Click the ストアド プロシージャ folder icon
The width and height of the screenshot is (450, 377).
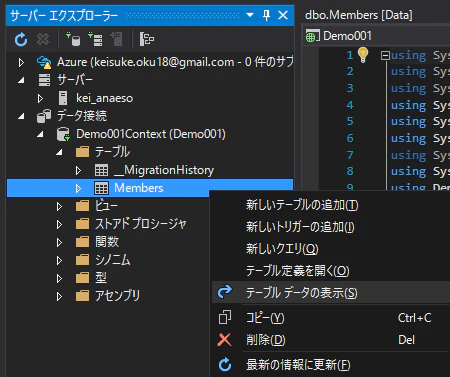point(82,224)
